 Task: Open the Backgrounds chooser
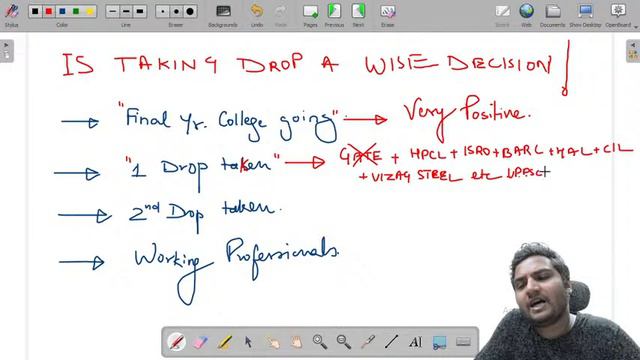223,15
